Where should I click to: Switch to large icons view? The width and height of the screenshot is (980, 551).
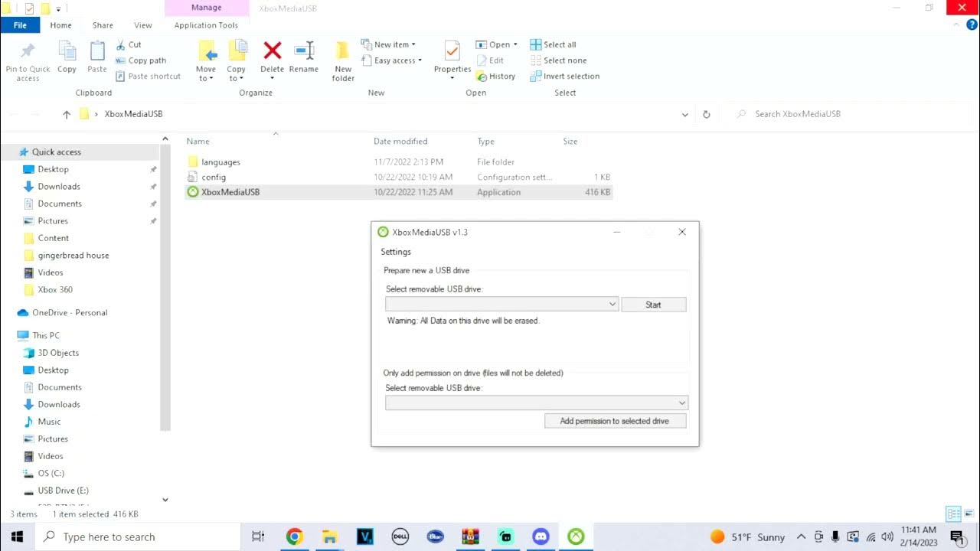(970, 514)
